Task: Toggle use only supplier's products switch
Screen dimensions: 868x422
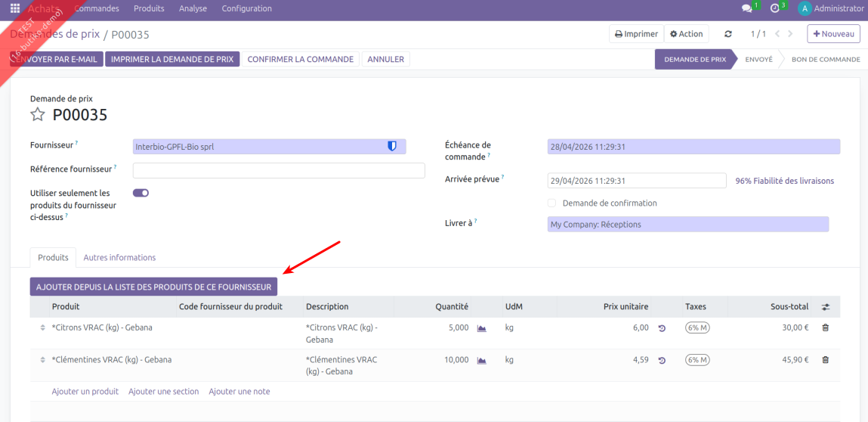Action: pos(141,193)
